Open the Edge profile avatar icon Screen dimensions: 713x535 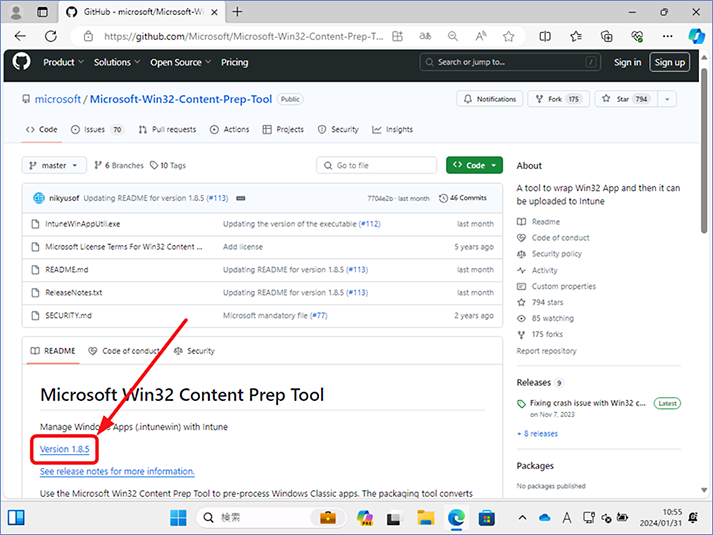16,12
